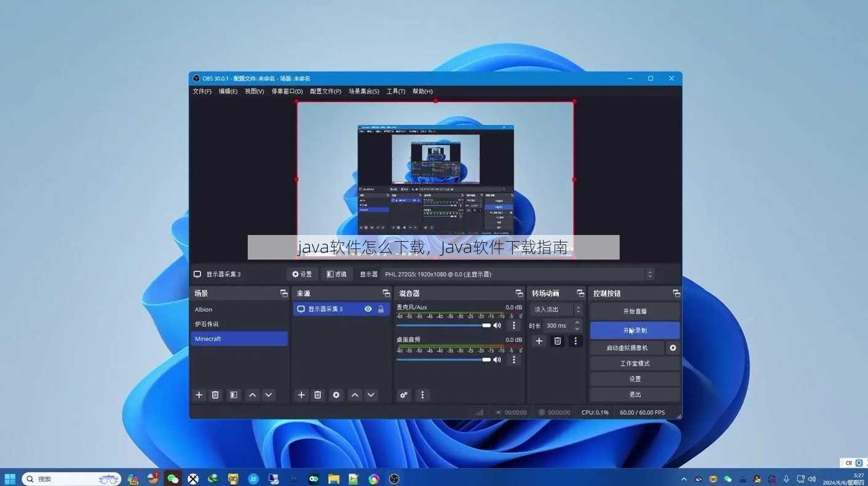Screen dimensions: 868x486
Task: Open scene filters icon in Scenes panel
Action: [234, 395]
